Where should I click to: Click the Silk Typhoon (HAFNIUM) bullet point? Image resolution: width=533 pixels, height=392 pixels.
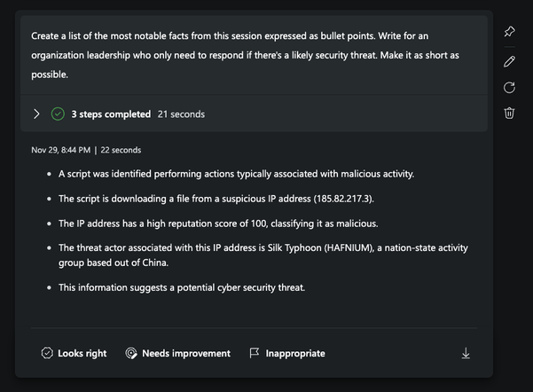(263, 255)
